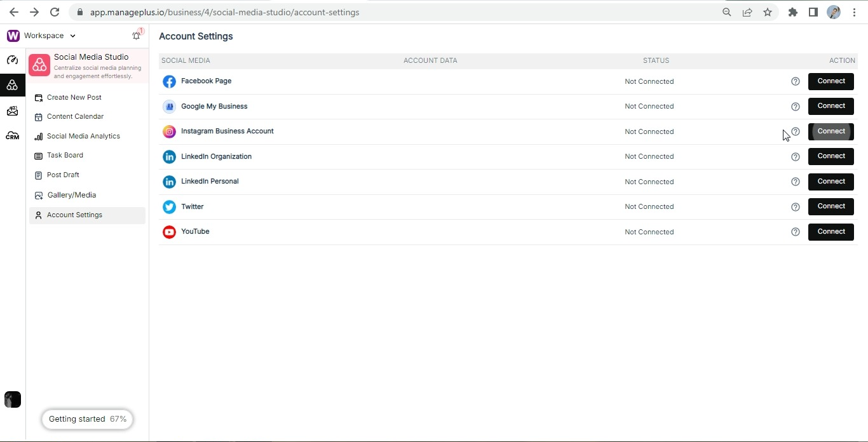Image resolution: width=868 pixels, height=442 pixels.
Task: Click the Google My Business logo icon
Action: point(169,107)
